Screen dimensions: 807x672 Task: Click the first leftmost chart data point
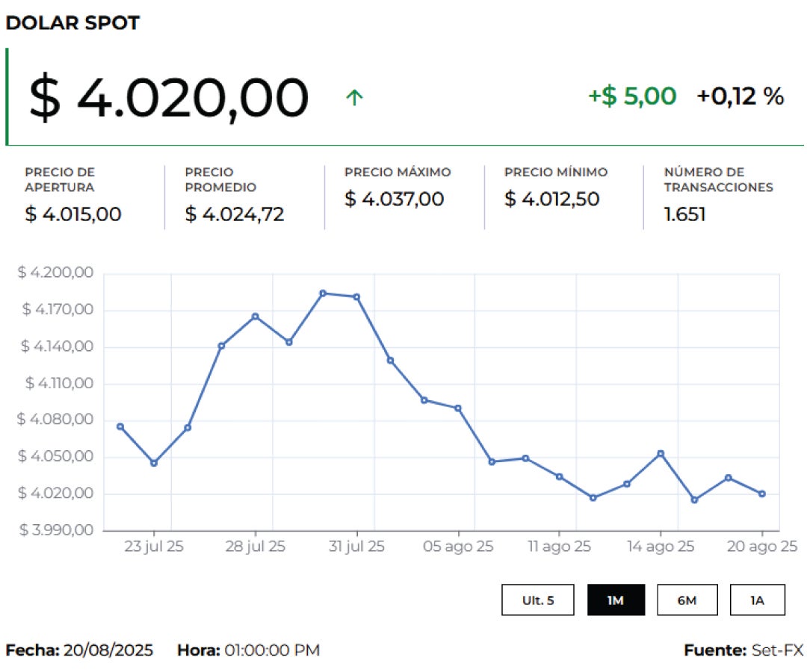120,426
